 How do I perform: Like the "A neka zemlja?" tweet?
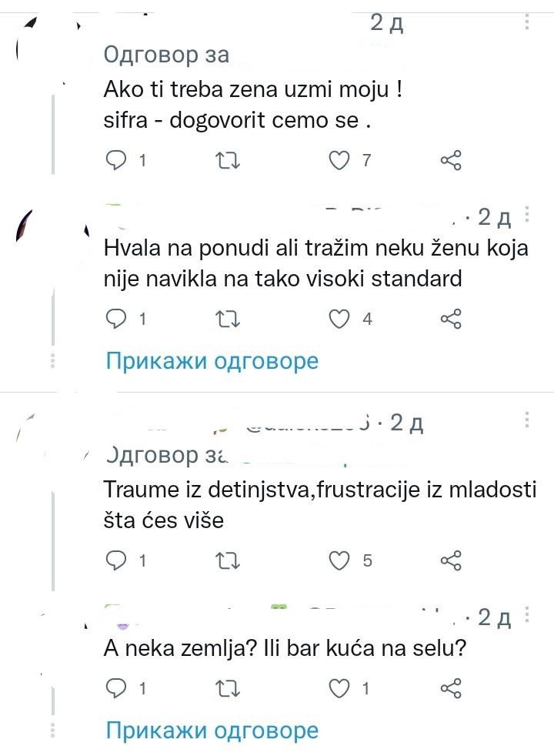point(341,688)
